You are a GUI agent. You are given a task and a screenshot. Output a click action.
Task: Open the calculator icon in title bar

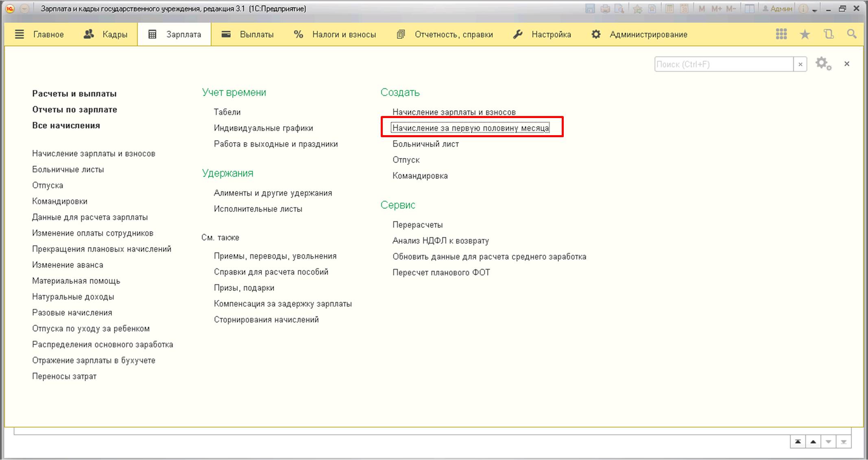click(x=669, y=9)
